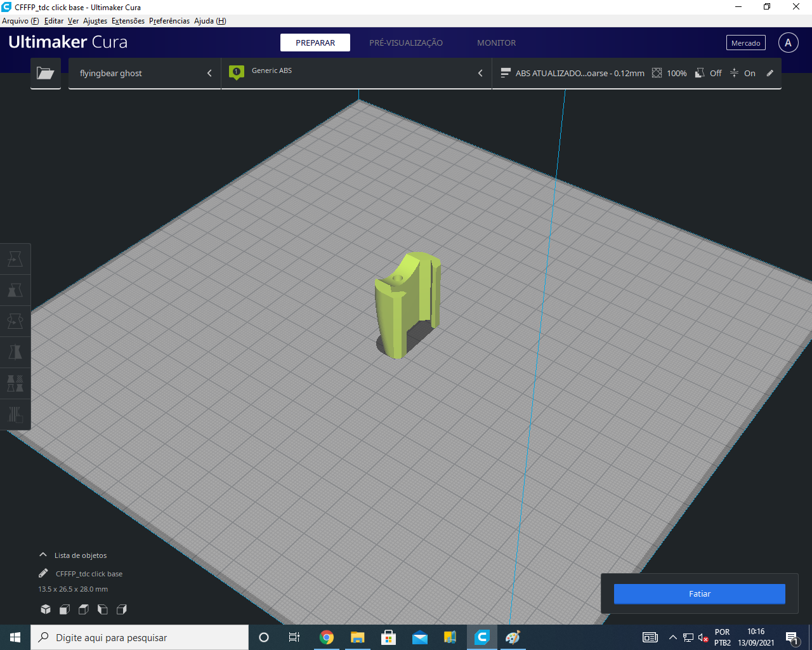The height and width of the screenshot is (650, 812).
Task: Open the Extensões menu
Action: pyautogui.click(x=128, y=21)
